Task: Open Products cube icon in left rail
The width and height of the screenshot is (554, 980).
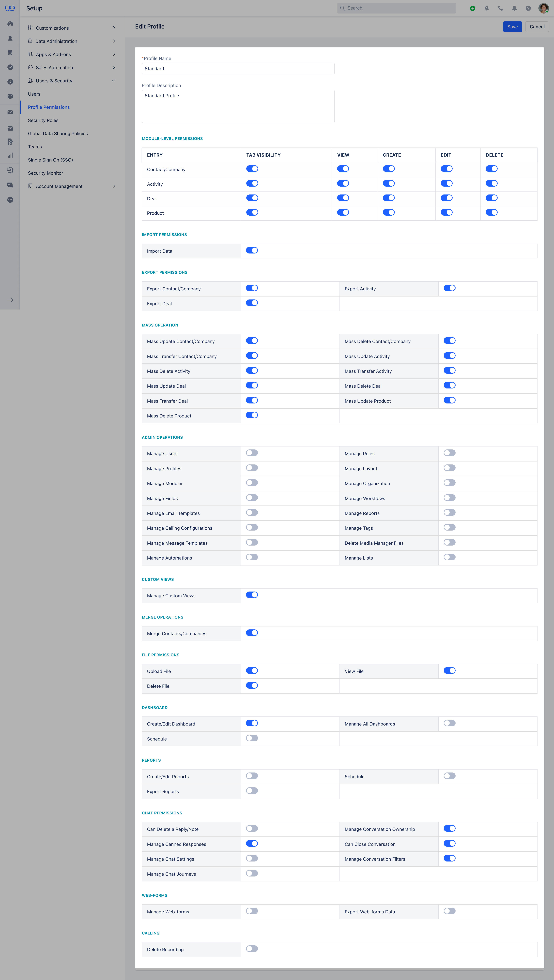Action: pyautogui.click(x=10, y=96)
